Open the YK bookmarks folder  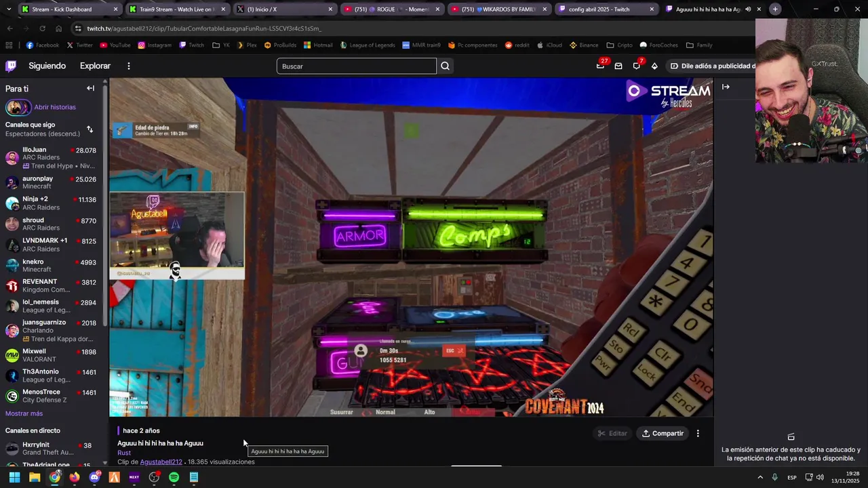click(x=221, y=45)
